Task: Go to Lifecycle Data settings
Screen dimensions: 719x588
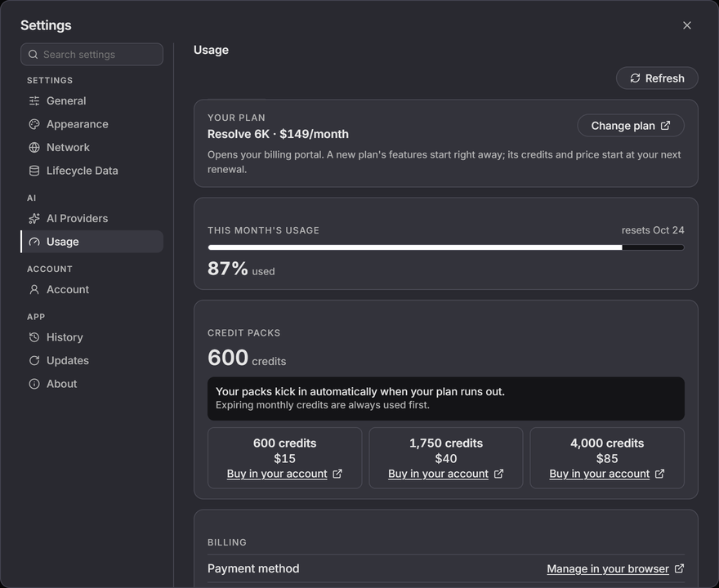Action: 92,171
